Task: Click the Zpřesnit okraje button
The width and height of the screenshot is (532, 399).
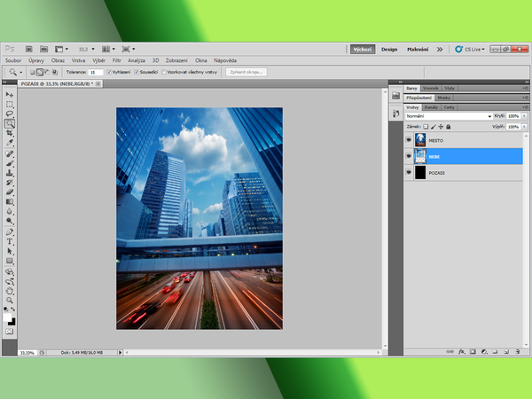Action: click(x=246, y=71)
